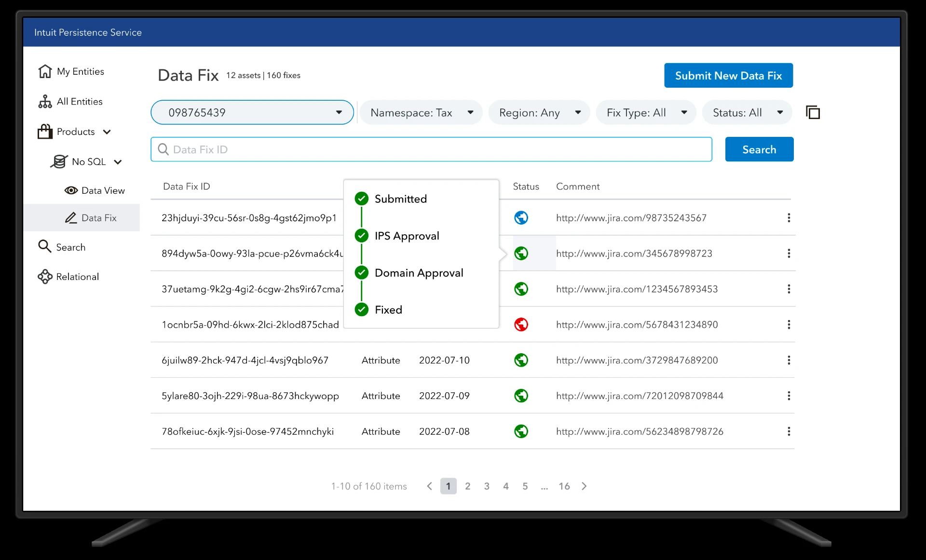Go to page 4
This screenshot has height=560, width=926.
point(506,486)
